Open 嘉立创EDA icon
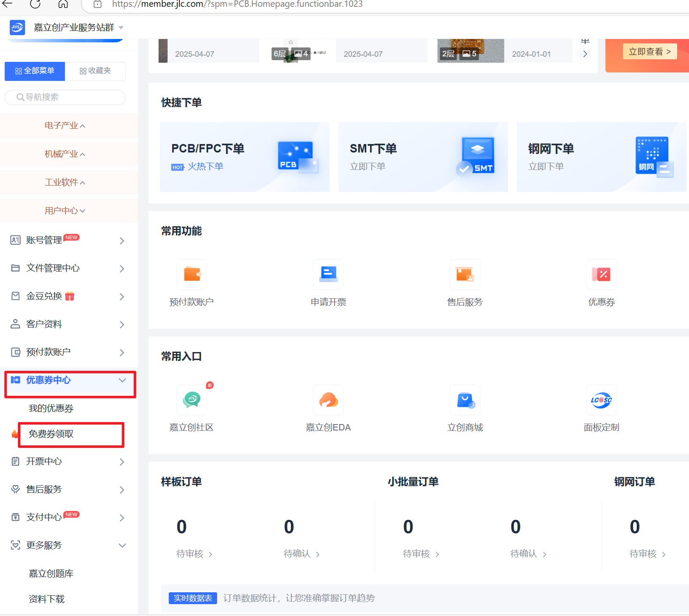This screenshot has width=689, height=616. (x=328, y=400)
